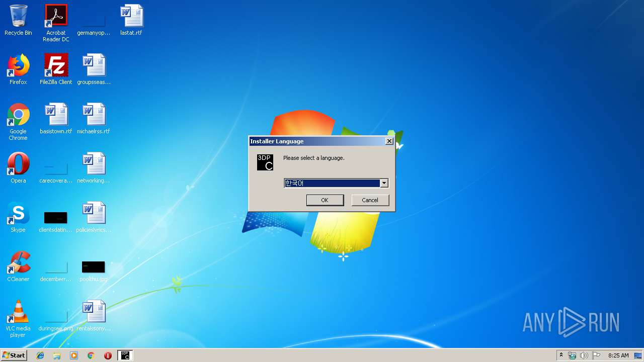Launch CCleaner from desktop
Image resolution: width=644 pixels, height=362 pixels.
coord(18,266)
